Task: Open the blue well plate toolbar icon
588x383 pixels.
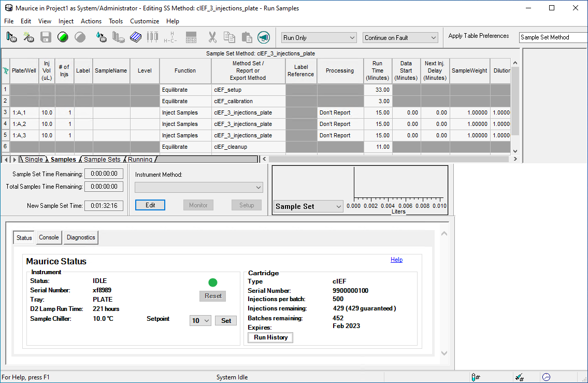Action: [x=135, y=37]
